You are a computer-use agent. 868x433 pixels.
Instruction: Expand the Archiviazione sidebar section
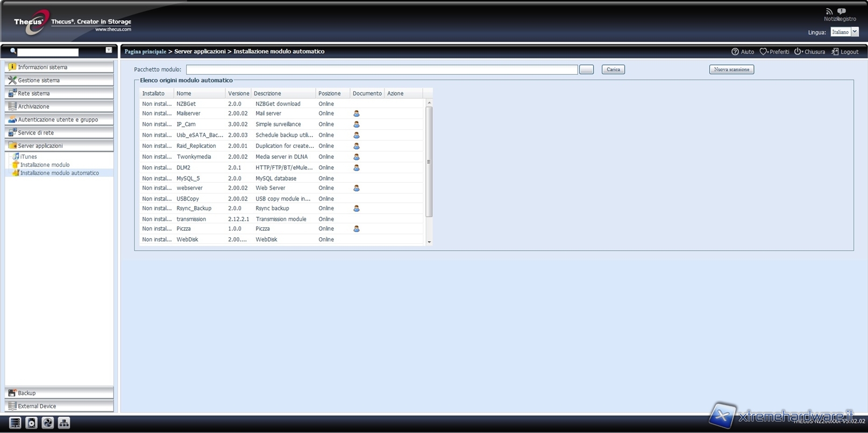(59, 107)
